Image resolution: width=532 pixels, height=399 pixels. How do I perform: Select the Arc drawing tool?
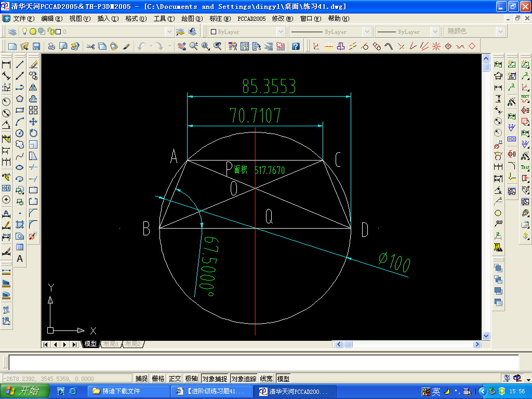pos(20,122)
